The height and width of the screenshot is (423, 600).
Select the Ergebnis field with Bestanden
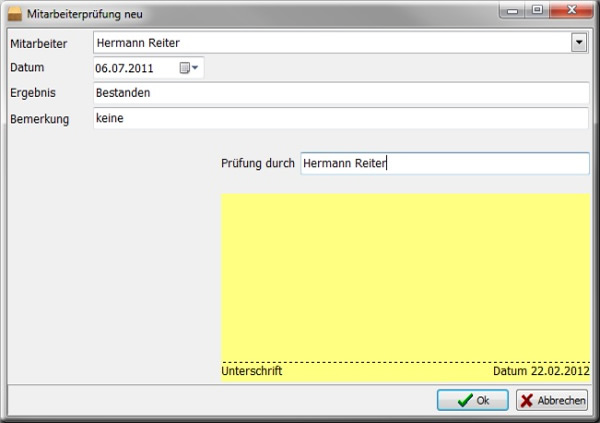tap(341, 93)
